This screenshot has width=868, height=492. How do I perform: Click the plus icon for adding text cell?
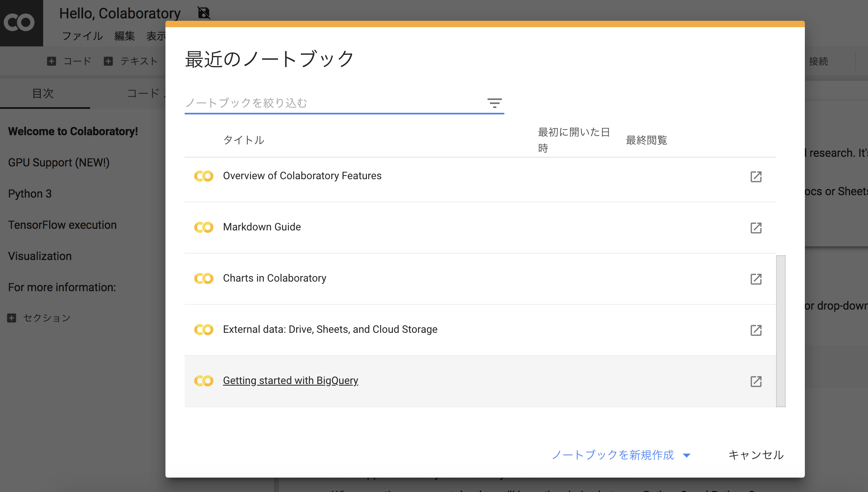108,61
